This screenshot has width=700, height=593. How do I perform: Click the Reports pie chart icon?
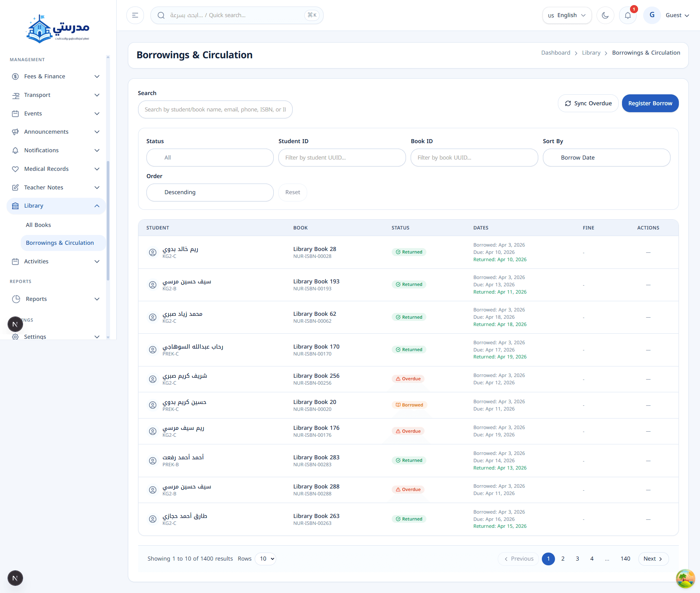pos(16,299)
